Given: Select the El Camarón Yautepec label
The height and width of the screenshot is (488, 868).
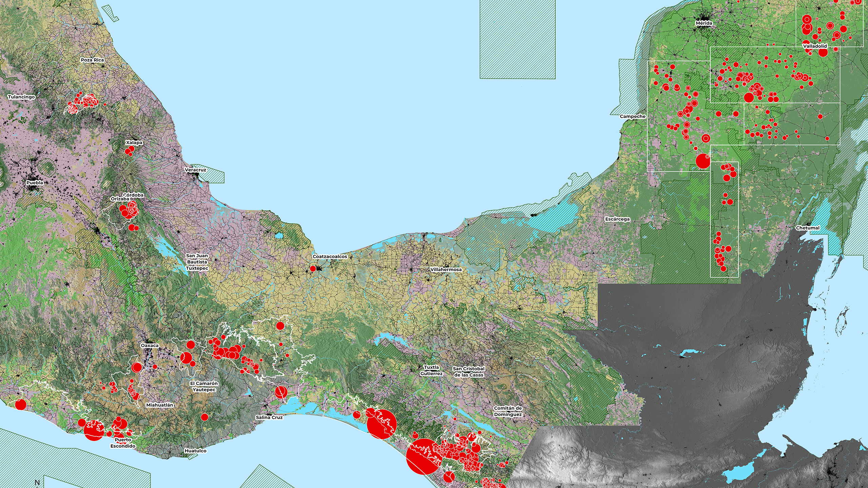Looking at the screenshot, I should click(x=204, y=387).
